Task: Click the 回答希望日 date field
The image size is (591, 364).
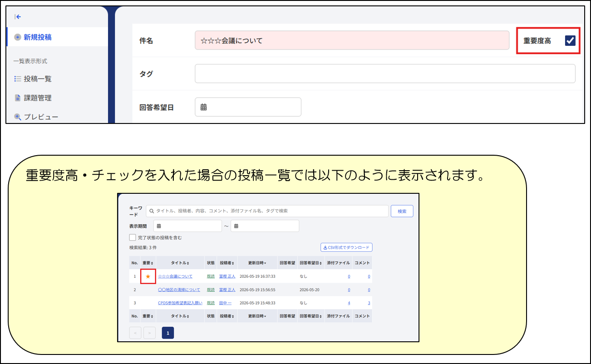Action: pyautogui.click(x=248, y=107)
